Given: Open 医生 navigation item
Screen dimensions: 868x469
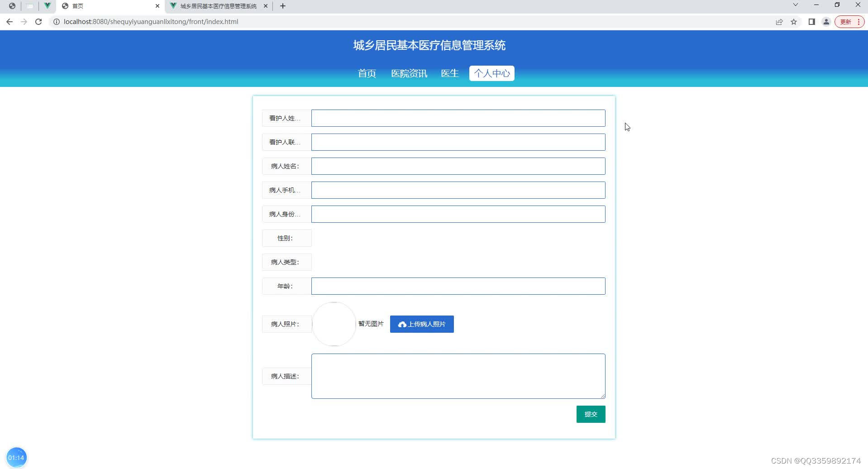Looking at the screenshot, I should click(x=450, y=73).
